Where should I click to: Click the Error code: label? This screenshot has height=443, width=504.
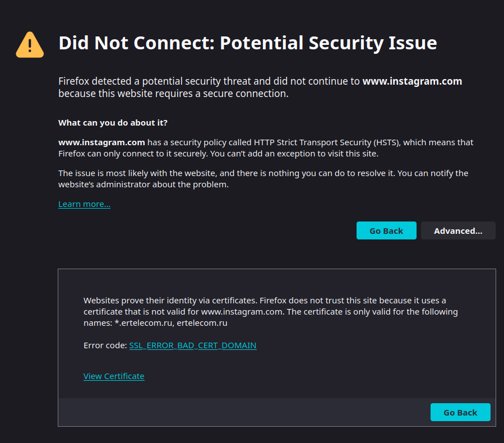(105, 345)
